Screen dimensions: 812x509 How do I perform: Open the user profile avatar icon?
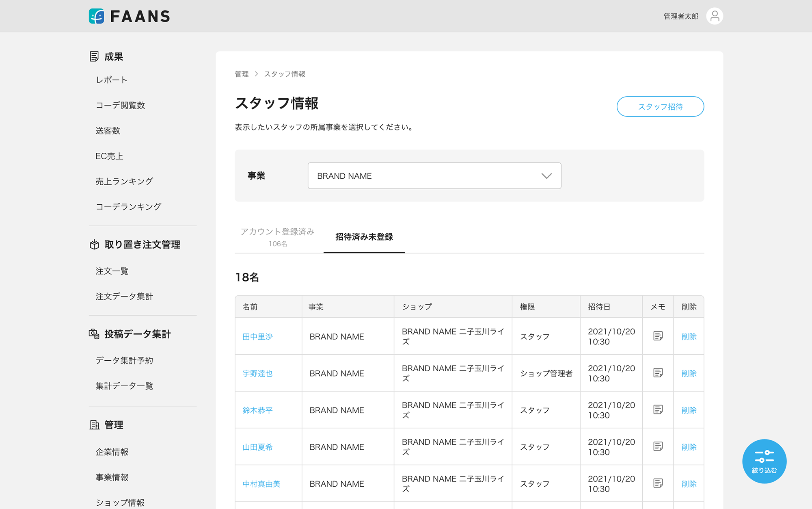(714, 16)
